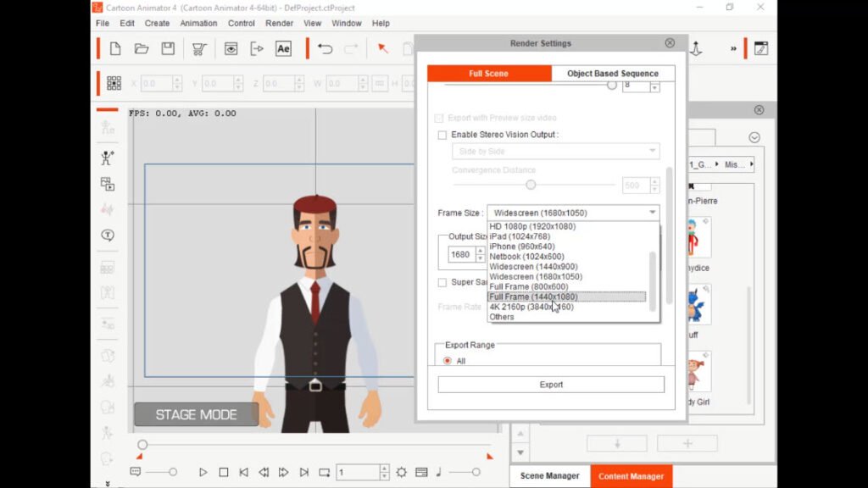The width and height of the screenshot is (868, 488).
Task: Open the Animation menu
Action: coord(198,23)
